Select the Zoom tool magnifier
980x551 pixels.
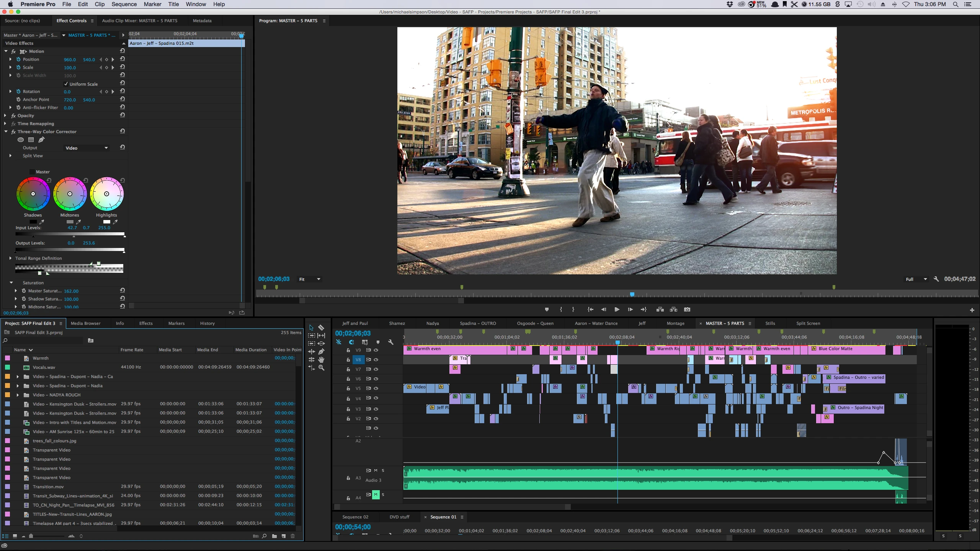pos(321,368)
